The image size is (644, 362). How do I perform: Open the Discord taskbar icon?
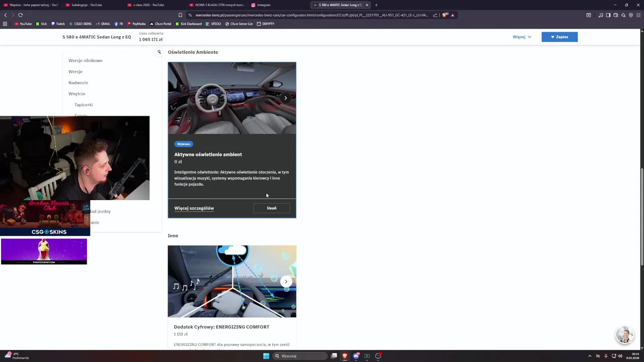pos(356,356)
